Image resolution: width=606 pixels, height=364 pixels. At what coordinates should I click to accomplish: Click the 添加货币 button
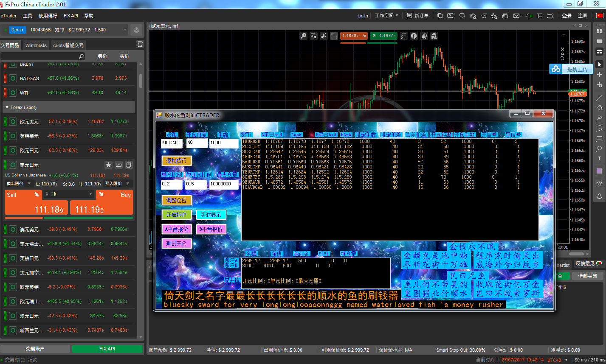tap(177, 161)
